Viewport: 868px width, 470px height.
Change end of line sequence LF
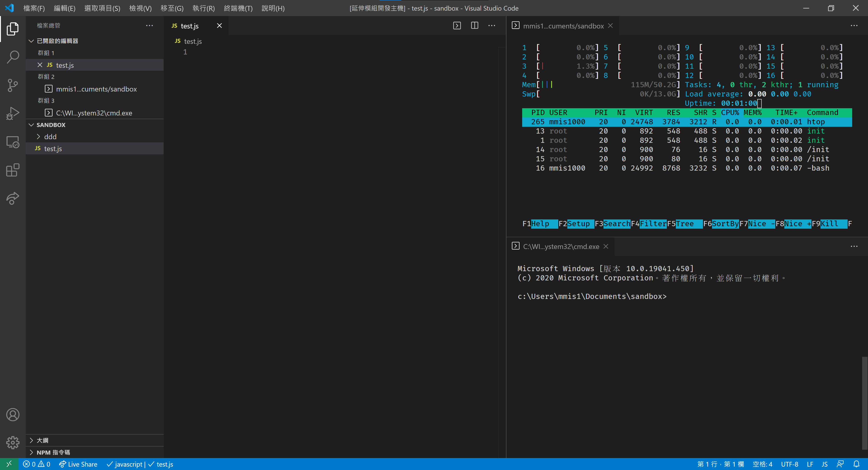[x=810, y=464]
